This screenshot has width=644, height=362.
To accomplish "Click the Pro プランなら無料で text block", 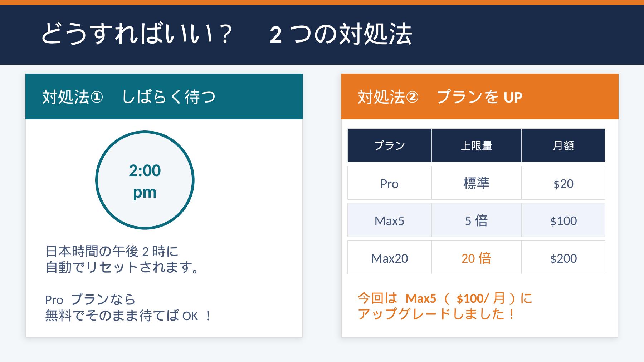I will coord(128,307).
